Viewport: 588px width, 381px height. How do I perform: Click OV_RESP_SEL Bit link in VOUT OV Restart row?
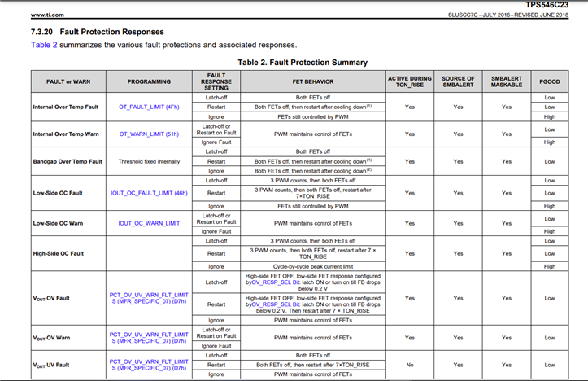point(276,304)
